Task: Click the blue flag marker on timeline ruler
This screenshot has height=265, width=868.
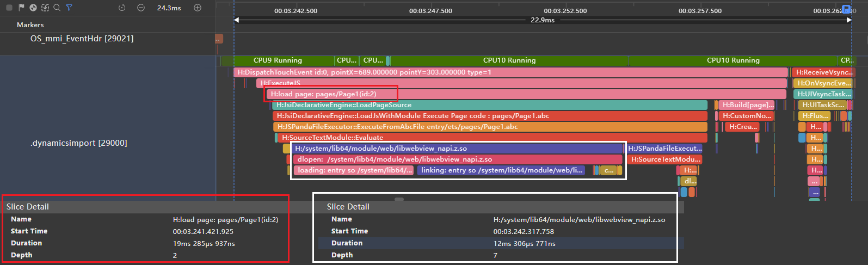Action: (x=846, y=9)
